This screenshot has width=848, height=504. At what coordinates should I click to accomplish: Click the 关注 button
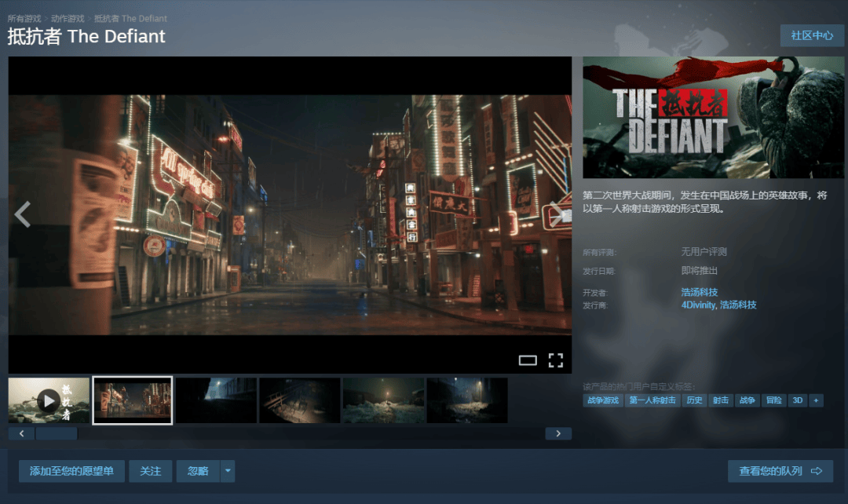(150, 471)
